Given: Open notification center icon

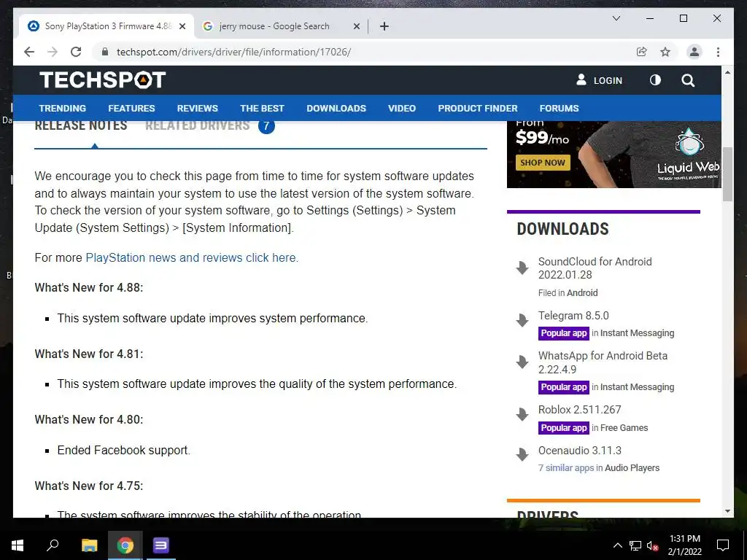Looking at the screenshot, I should 723,545.
